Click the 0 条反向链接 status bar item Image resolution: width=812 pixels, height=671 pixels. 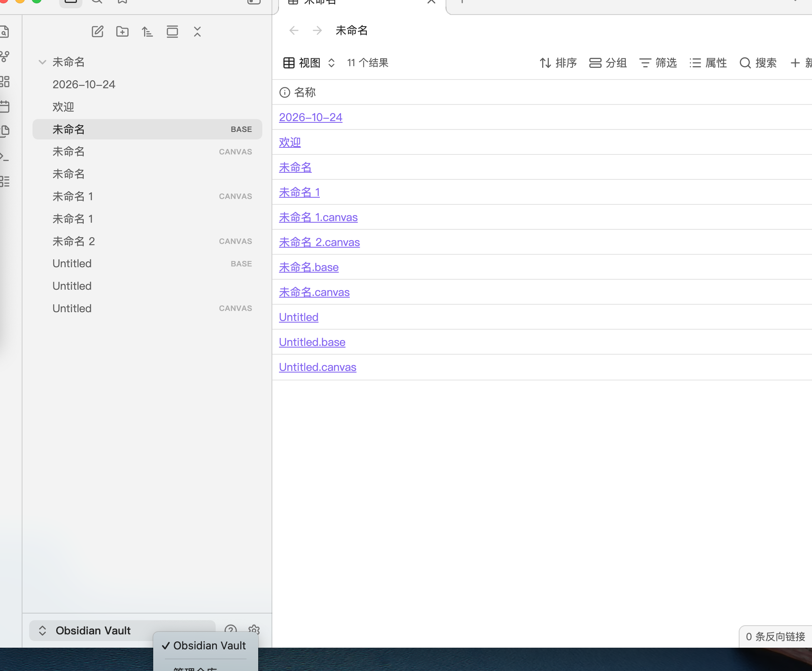pyautogui.click(x=775, y=637)
